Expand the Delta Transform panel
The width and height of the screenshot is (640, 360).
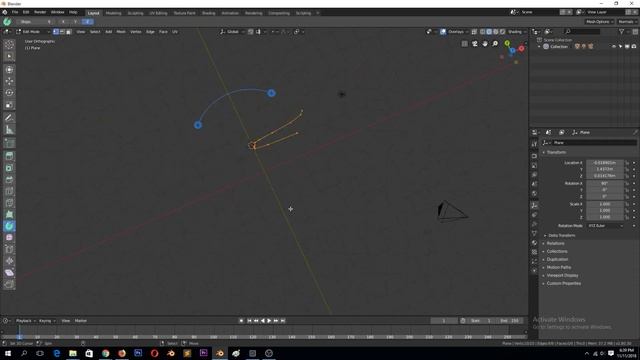(562, 236)
